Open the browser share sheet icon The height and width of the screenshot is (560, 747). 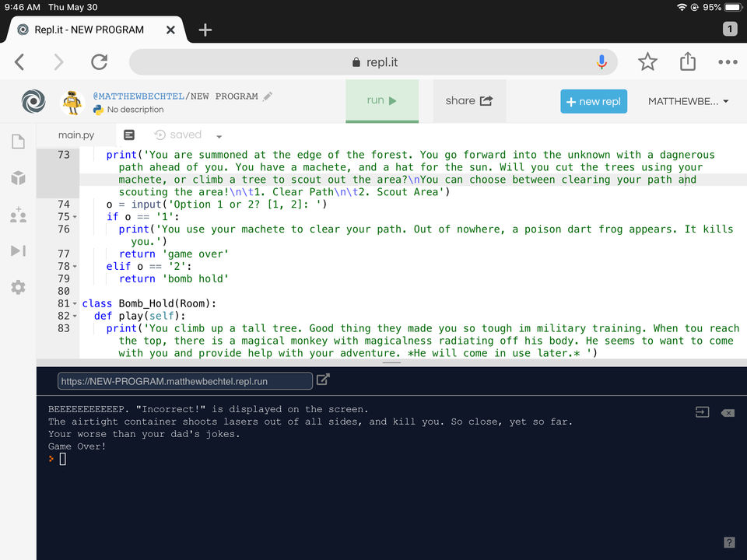pyautogui.click(x=687, y=61)
